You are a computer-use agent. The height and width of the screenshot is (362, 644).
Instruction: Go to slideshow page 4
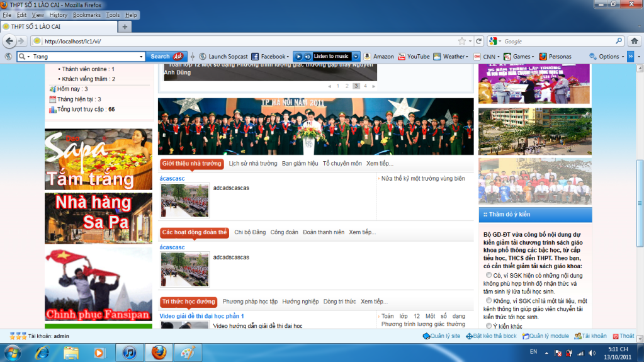click(365, 86)
